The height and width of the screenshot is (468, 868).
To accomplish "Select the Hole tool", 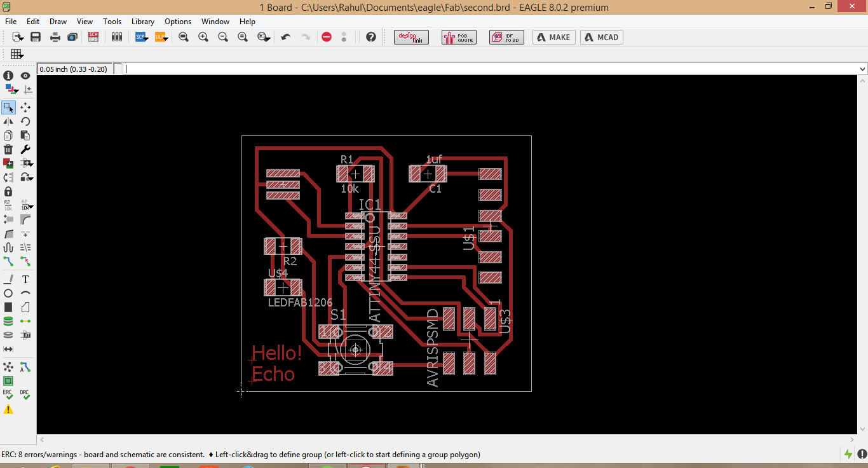I will click(x=8, y=335).
